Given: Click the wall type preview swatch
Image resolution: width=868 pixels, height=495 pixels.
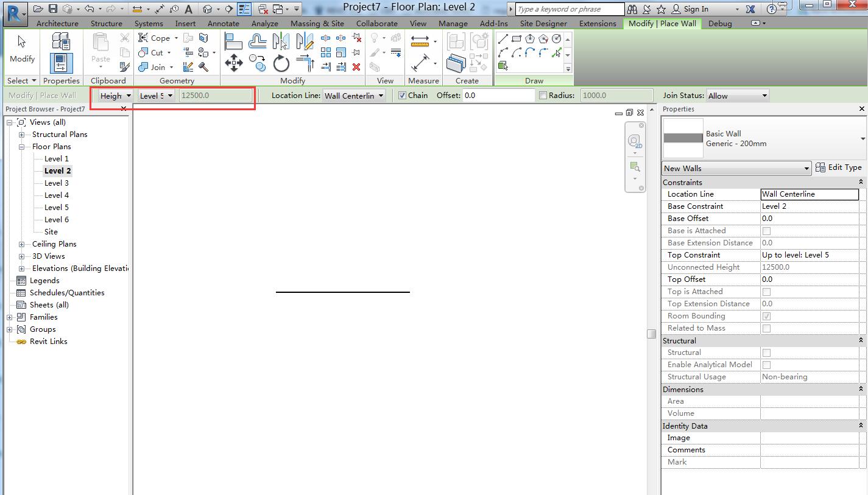Looking at the screenshot, I should pos(683,139).
